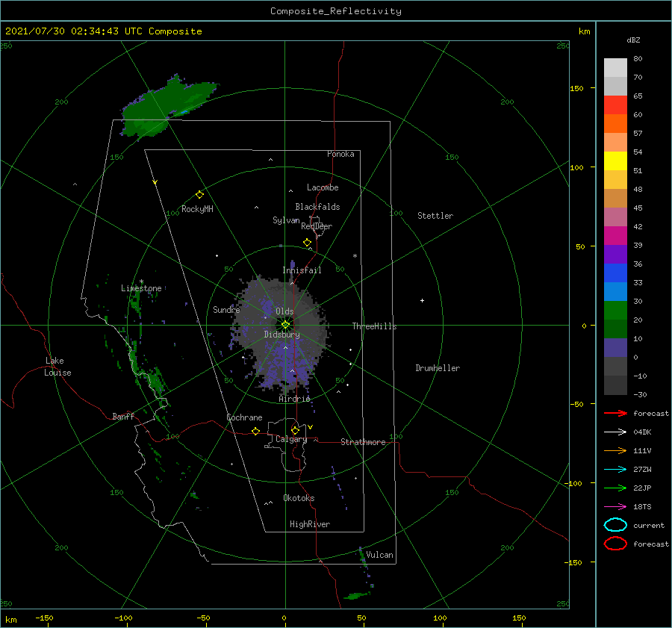672x628 pixels.
Task: Click the magenta 18TS arrow legend icon
Action: 615,507
